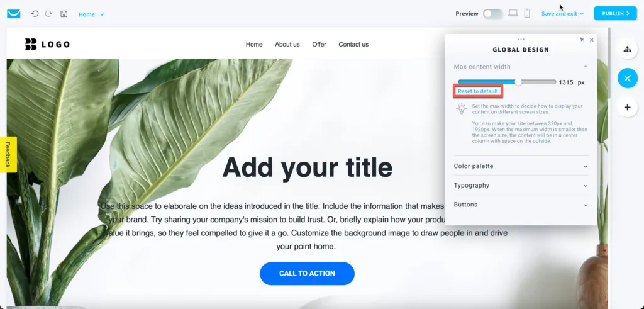Screen dimensions: 644x309
Task: Select the About us menu item
Action: [x=287, y=45]
